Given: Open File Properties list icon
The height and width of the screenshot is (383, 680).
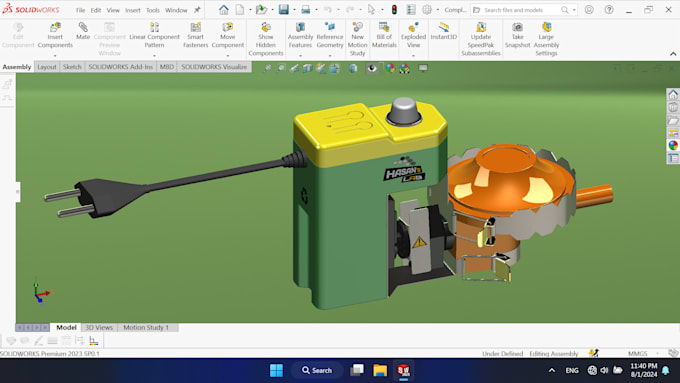Looking at the screenshot, I should pos(411,10).
